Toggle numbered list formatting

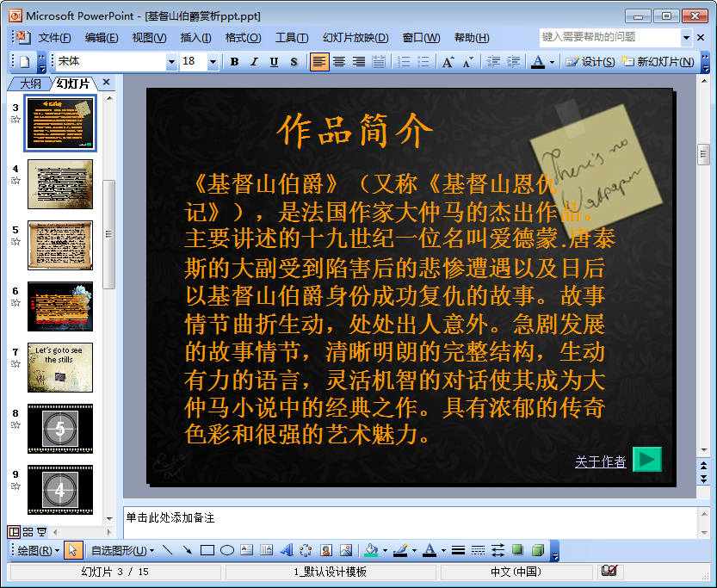404,62
